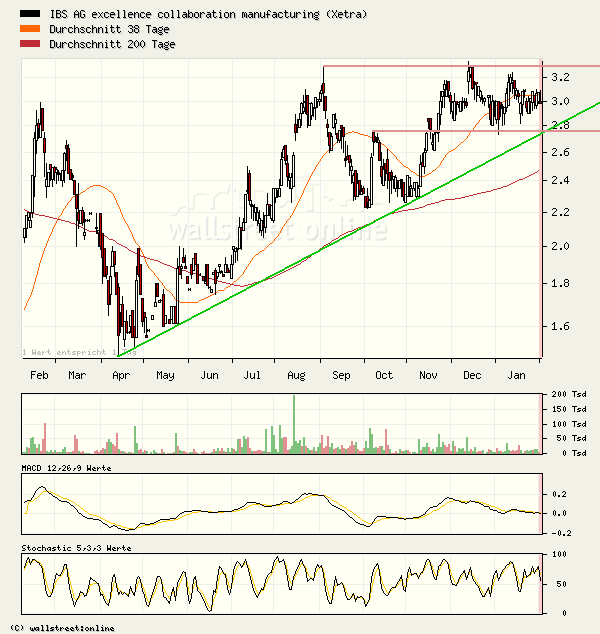Viewport: 600px width, 634px height.
Task: Click the 2.6 price axis value
Action: (x=560, y=152)
